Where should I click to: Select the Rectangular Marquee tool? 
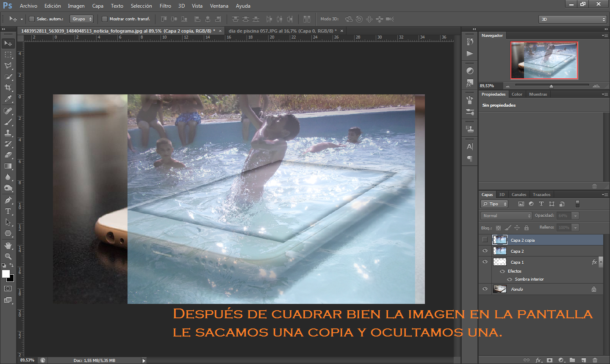8,55
